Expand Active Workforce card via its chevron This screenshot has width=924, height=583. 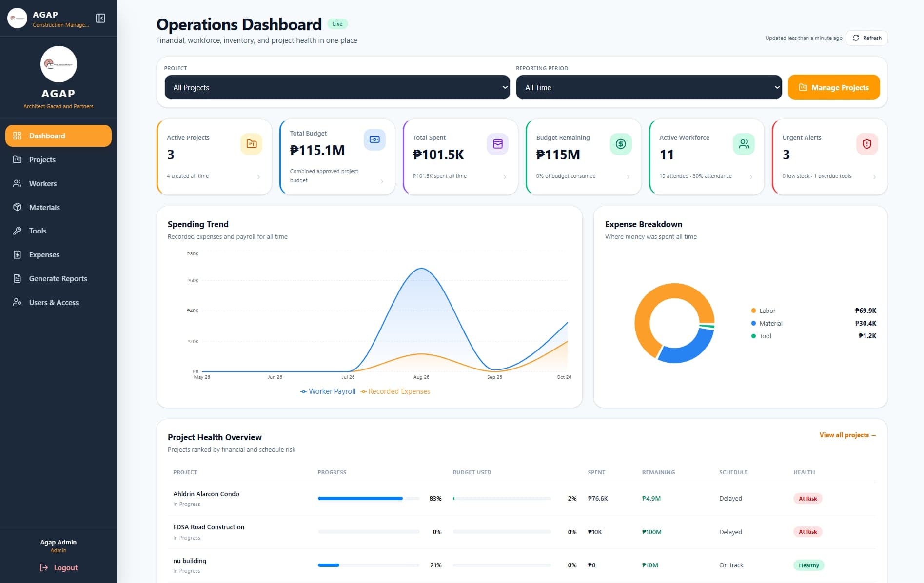click(x=751, y=177)
